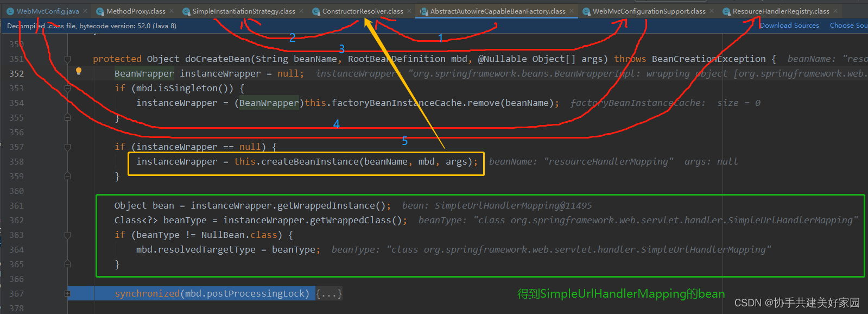The height and width of the screenshot is (314, 868).
Task: Select the AbstractAutowireCapableBeanFactory.class tab
Action: 498,11
